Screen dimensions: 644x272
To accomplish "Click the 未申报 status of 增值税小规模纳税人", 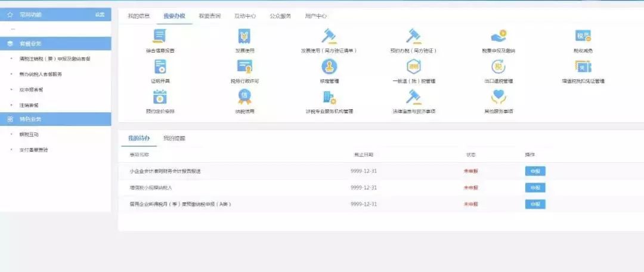I will click(470, 188).
